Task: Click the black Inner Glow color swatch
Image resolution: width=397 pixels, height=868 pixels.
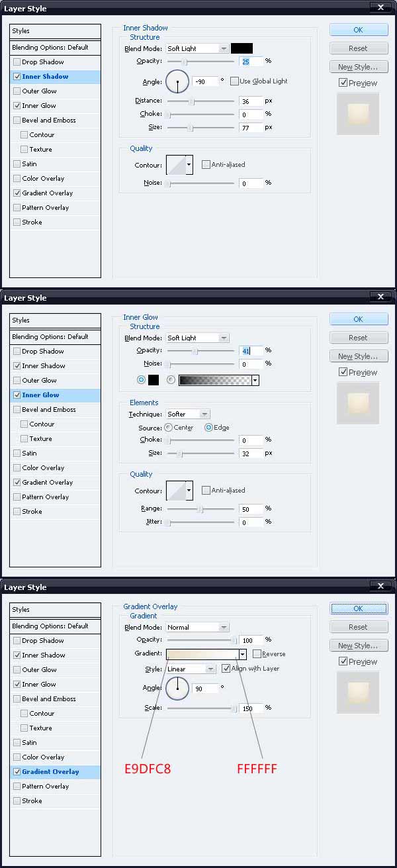Action: coord(154,380)
